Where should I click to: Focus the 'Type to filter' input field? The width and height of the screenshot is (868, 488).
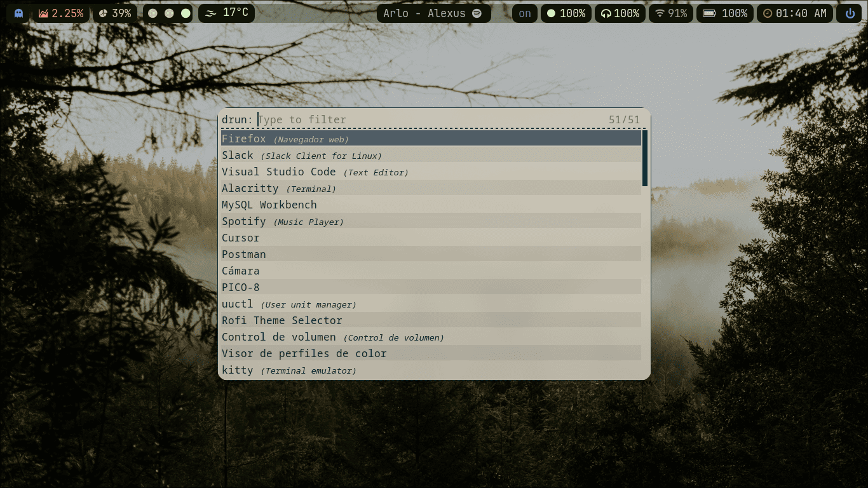click(431, 119)
